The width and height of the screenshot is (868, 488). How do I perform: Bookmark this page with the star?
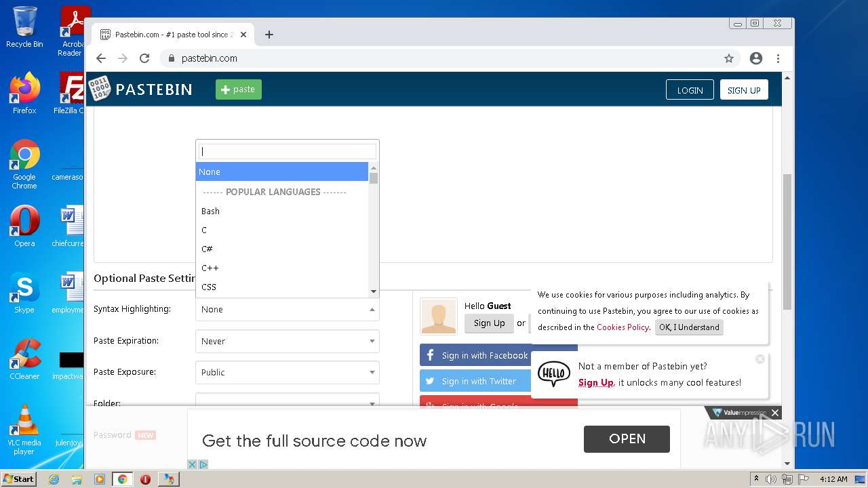coord(729,58)
